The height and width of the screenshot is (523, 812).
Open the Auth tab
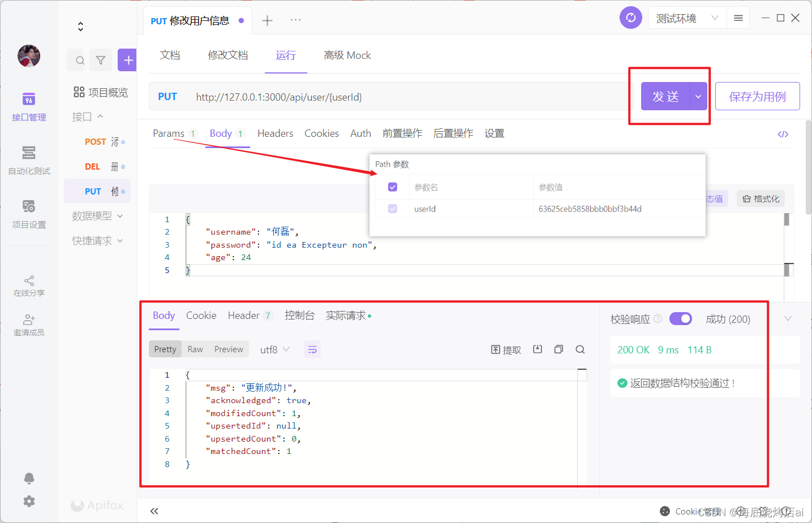[x=360, y=133]
